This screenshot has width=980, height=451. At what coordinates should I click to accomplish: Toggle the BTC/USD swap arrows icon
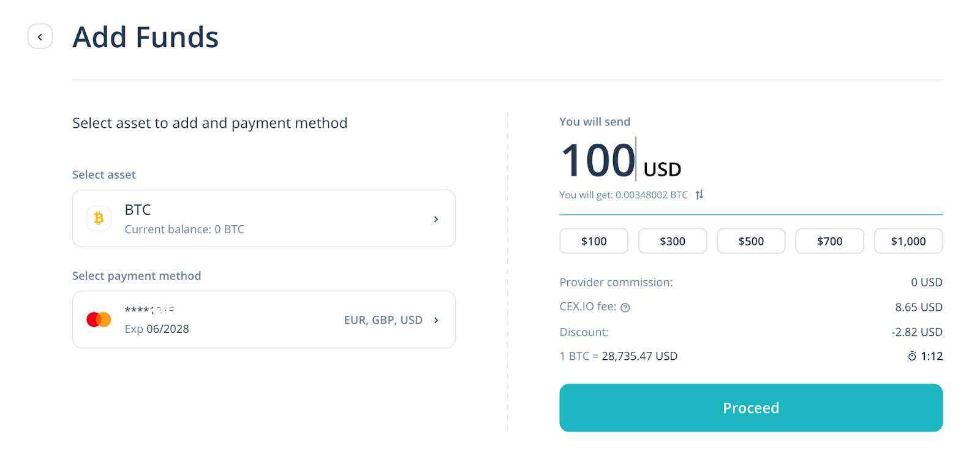click(x=699, y=195)
